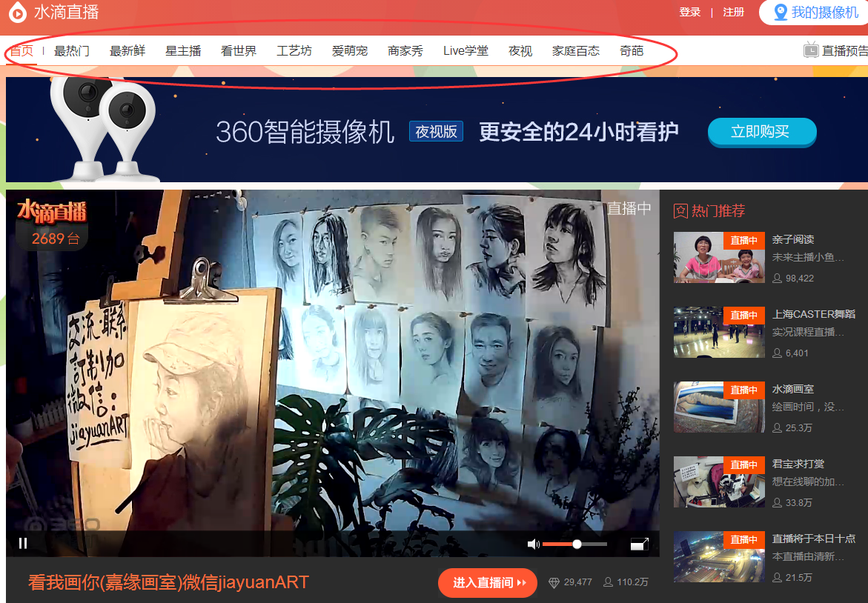Click the 君宝求打赏 title text

point(798,464)
